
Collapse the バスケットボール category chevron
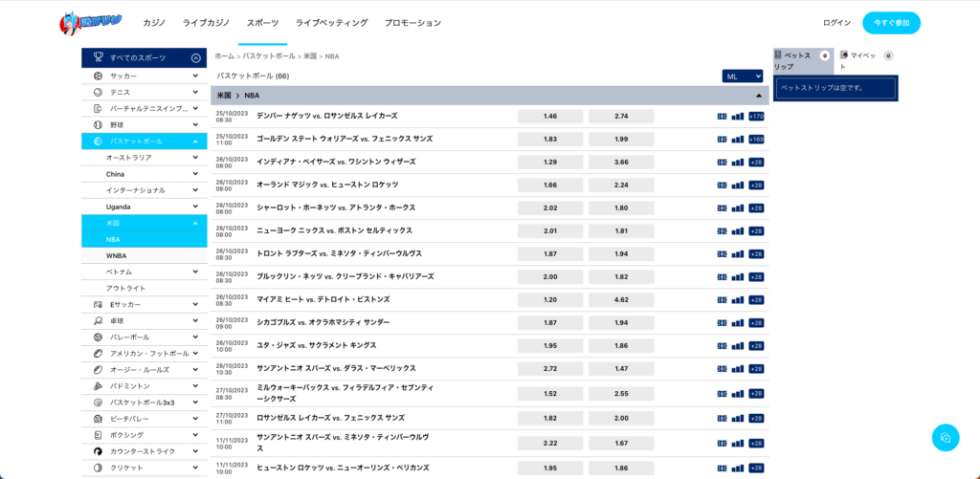click(195, 142)
